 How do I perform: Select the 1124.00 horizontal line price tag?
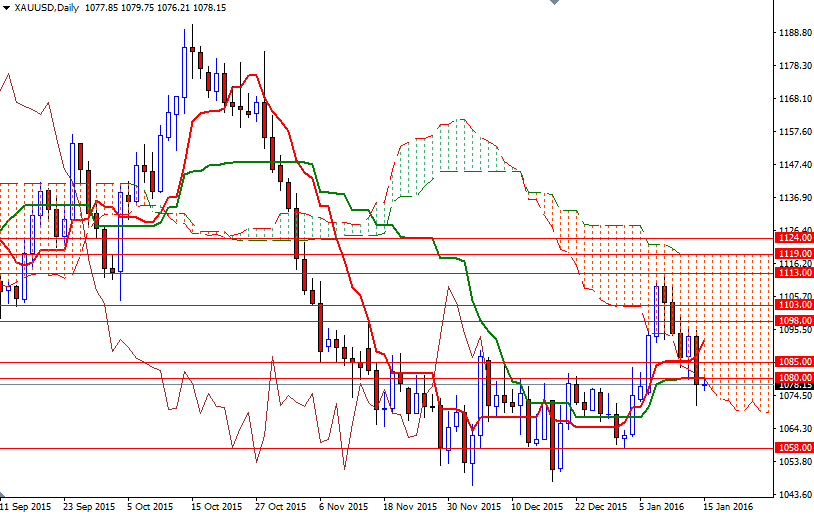[794, 238]
